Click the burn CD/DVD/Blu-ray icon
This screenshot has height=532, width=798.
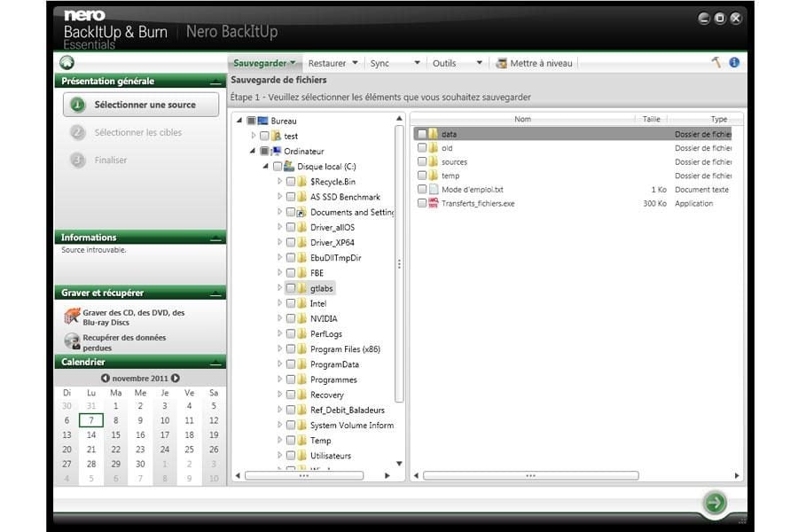(x=72, y=317)
